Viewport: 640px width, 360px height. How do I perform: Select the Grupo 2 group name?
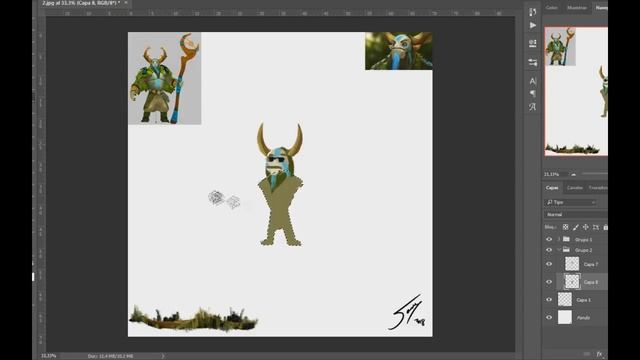(583, 250)
